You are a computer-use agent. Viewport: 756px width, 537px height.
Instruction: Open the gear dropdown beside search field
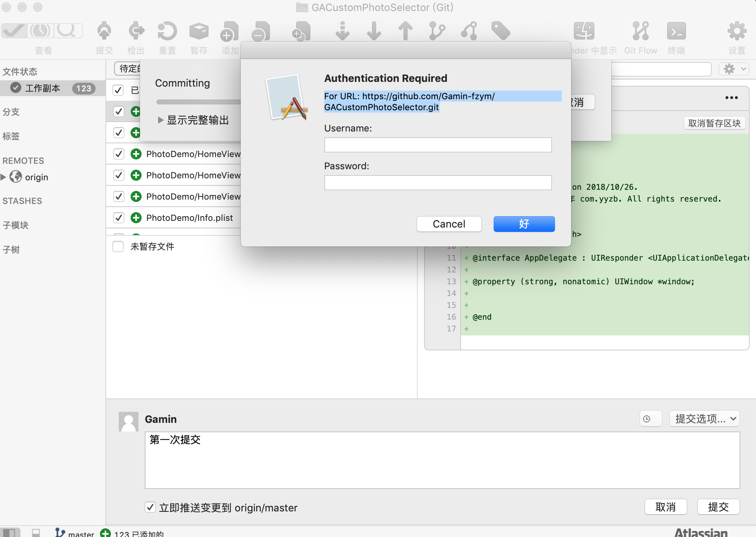(734, 69)
